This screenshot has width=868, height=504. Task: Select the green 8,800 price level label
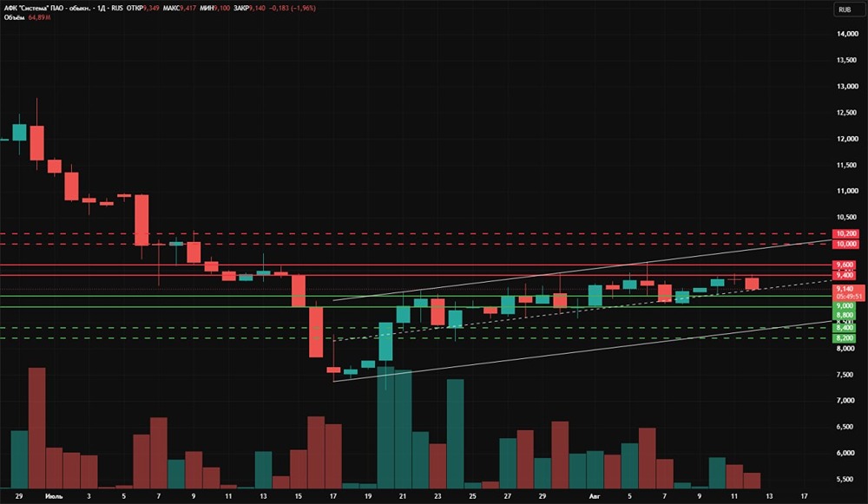[845, 316]
